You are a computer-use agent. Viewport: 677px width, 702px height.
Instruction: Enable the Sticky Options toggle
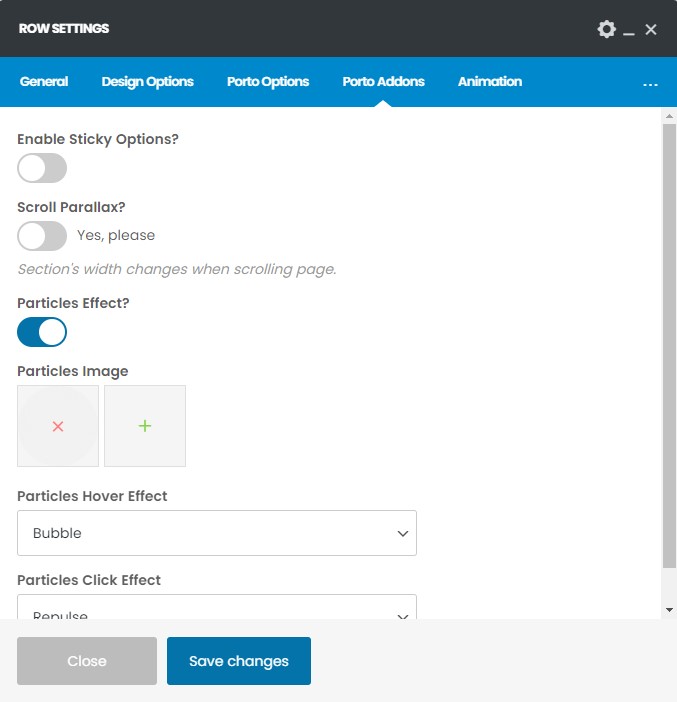[x=42, y=168]
